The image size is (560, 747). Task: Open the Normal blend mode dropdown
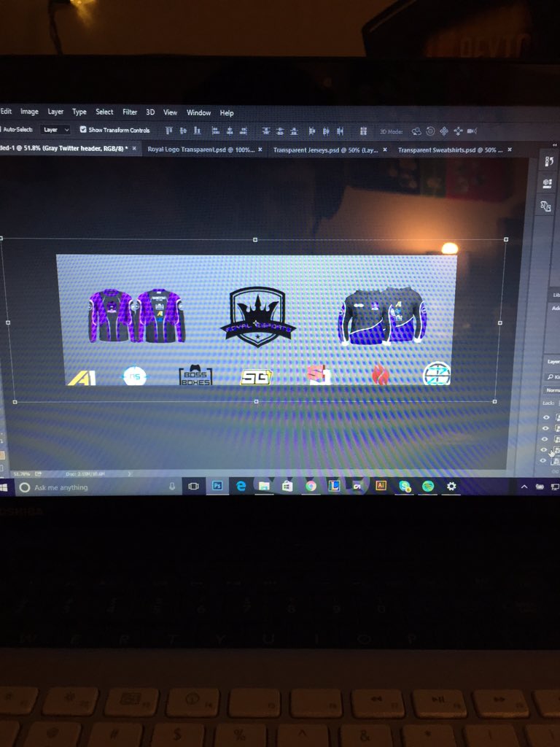click(553, 390)
